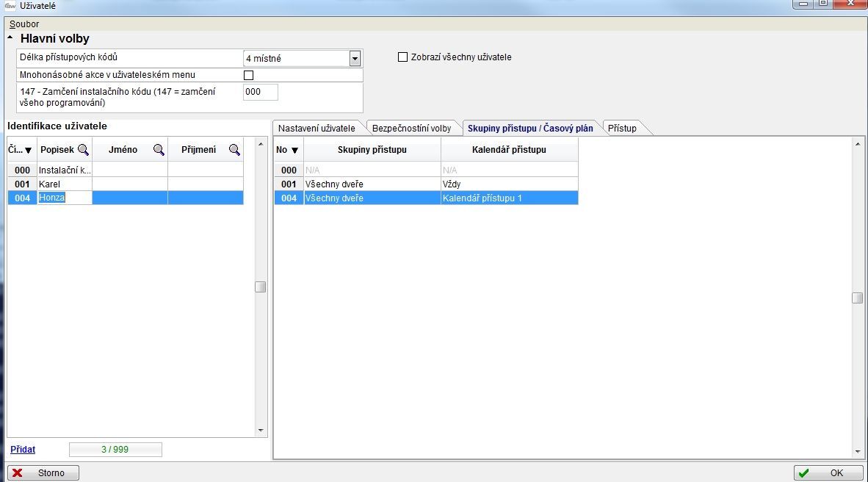Enable Zobrazí všechny uživatele checkbox
Viewport: 868px width, 482px height.
click(x=402, y=57)
